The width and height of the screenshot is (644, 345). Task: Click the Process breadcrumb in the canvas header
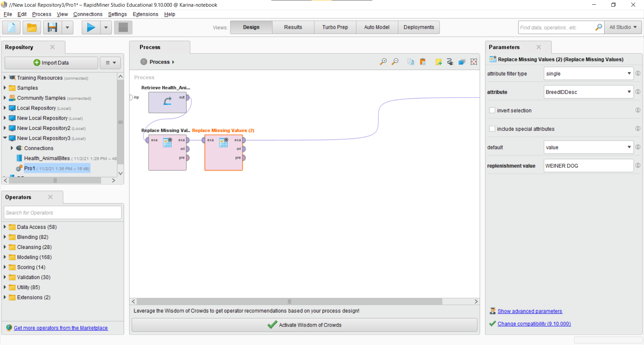tap(160, 62)
